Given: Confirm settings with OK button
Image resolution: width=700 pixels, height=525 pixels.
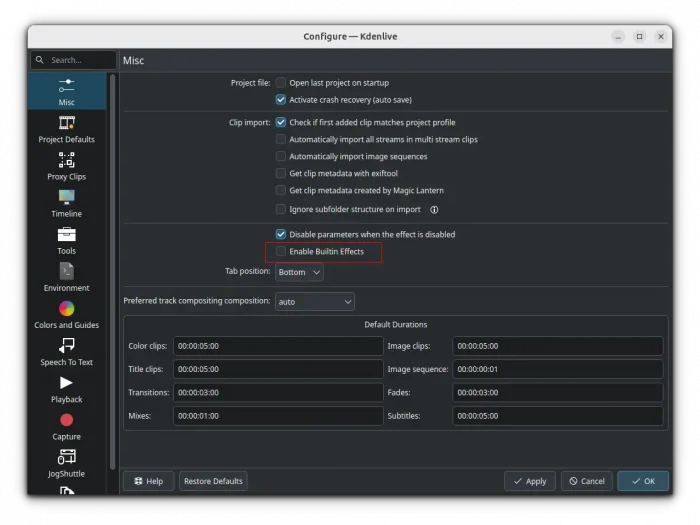Looking at the screenshot, I should pyautogui.click(x=643, y=481).
